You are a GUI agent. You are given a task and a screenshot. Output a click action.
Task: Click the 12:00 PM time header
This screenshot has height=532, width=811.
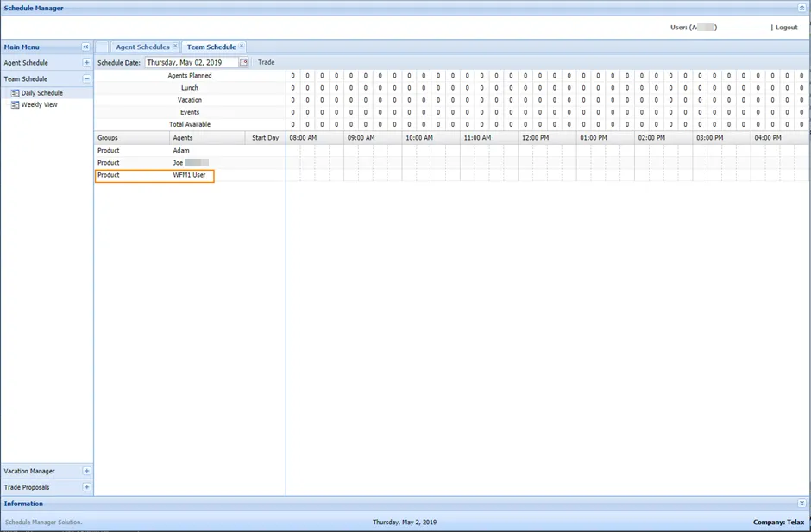pos(547,137)
